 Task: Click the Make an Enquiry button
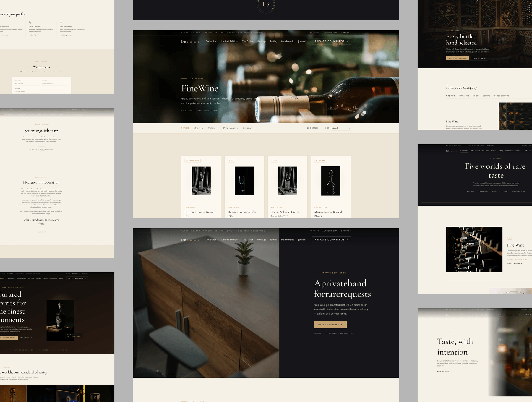click(330, 325)
